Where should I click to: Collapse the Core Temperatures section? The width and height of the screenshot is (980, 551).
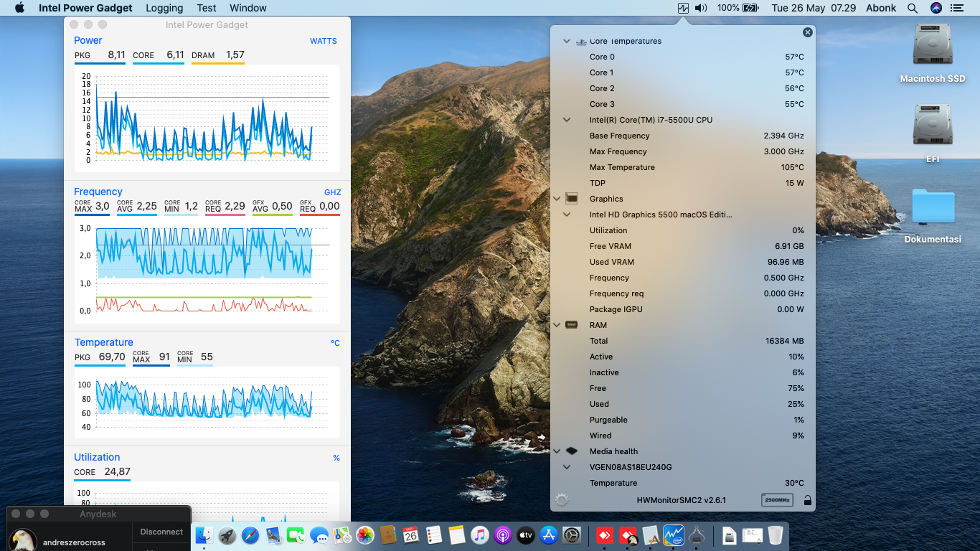(x=567, y=42)
